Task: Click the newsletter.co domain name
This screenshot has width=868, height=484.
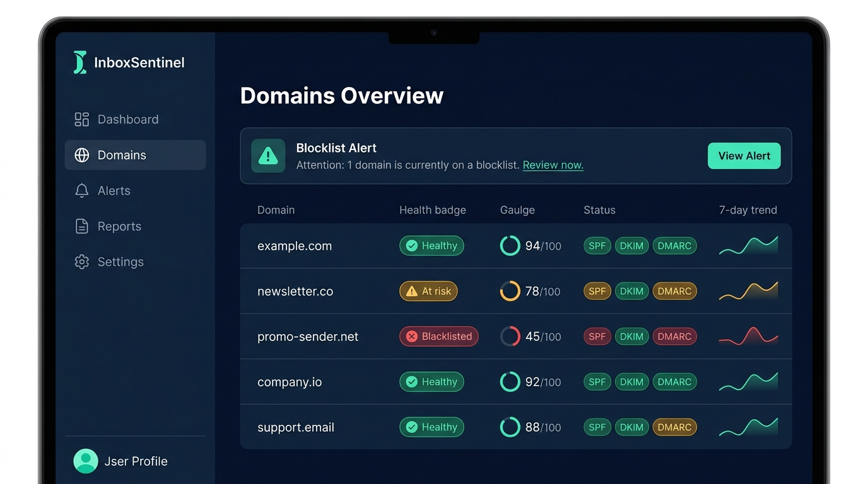Action: coord(295,291)
